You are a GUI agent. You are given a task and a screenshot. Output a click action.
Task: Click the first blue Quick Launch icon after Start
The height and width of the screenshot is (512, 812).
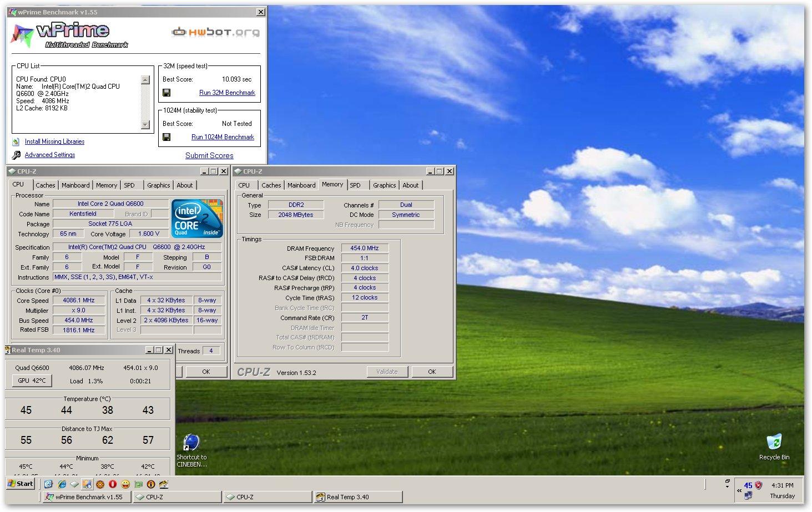pos(49,484)
